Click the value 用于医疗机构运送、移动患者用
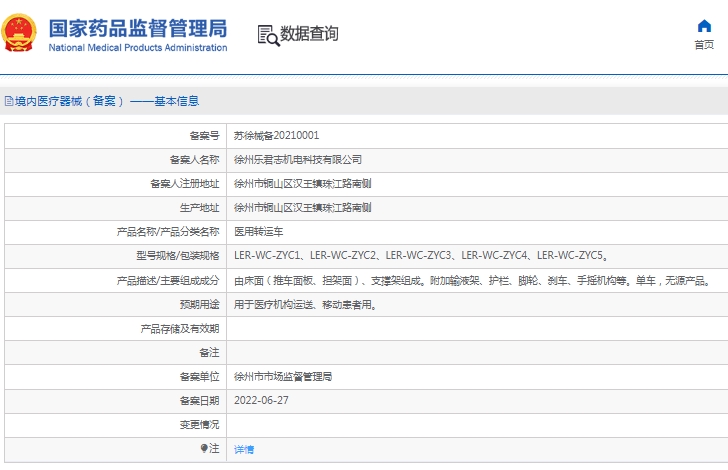 (305, 305)
